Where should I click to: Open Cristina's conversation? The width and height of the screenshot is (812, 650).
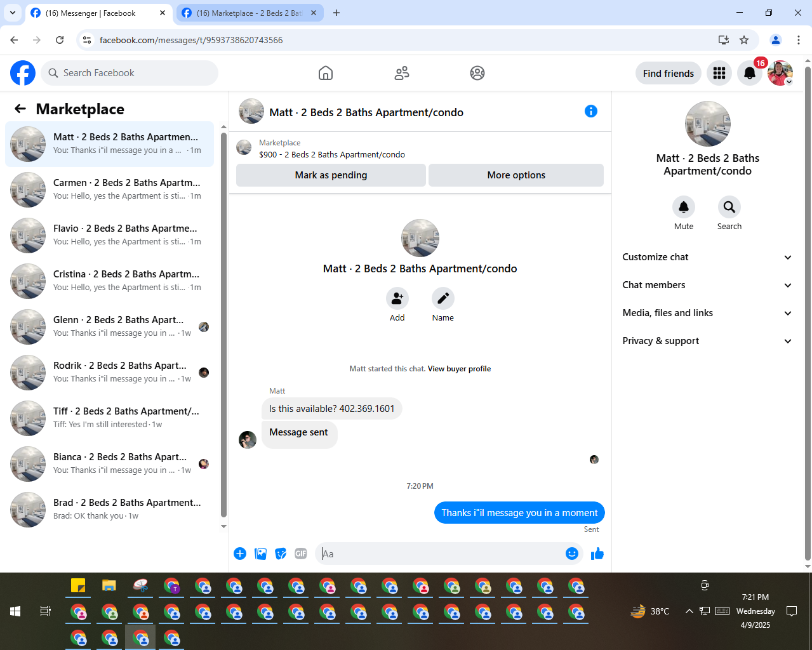click(109, 281)
